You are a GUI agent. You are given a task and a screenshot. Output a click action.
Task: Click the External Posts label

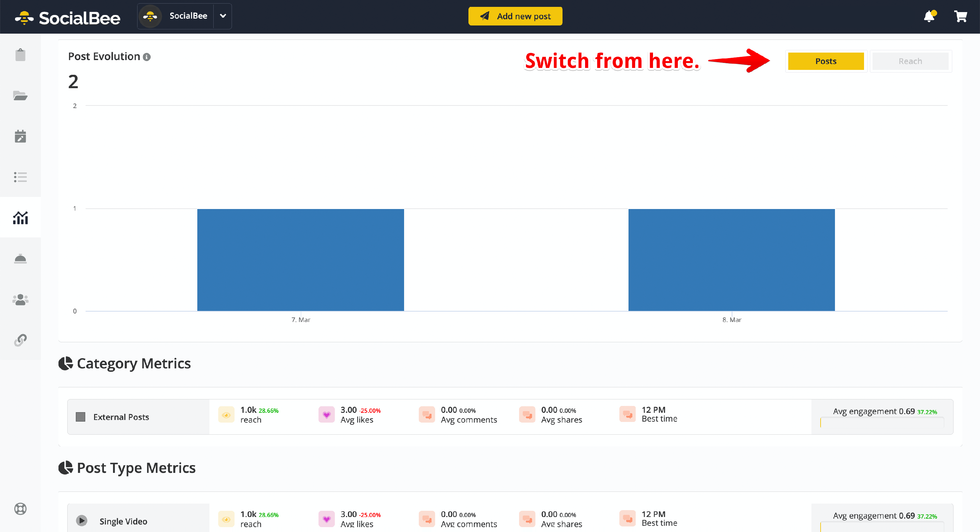tap(121, 417)
